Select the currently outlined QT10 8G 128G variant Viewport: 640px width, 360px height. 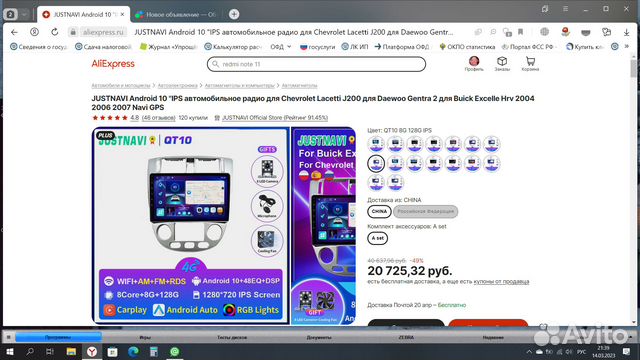coord(376,163)
